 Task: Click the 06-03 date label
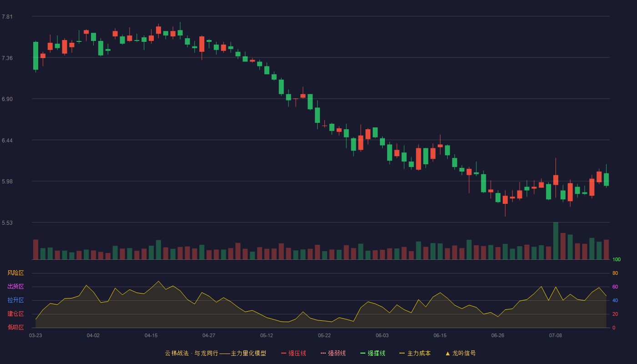click(382, 335)
